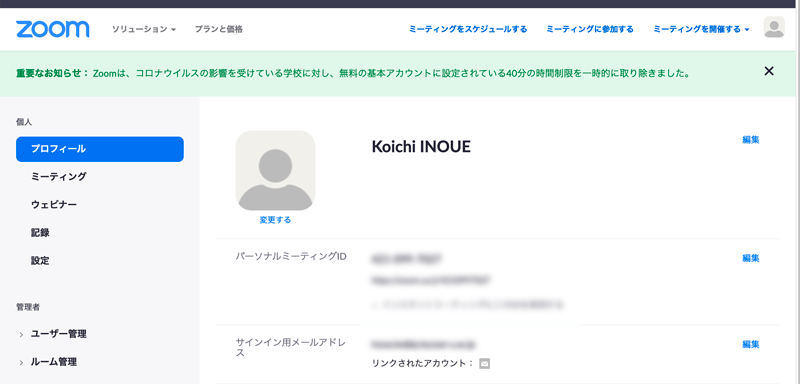Click the リンクされたアカウント text

(423, 364)
